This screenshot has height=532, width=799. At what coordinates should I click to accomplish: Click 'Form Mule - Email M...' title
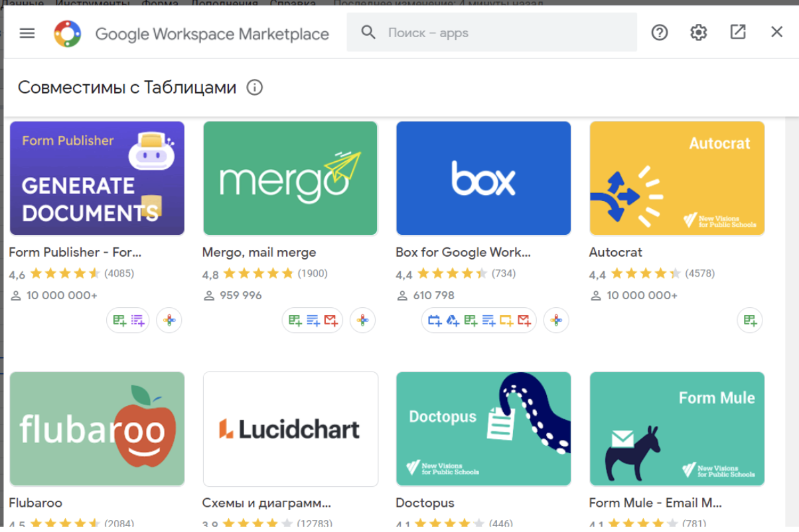click(656, 503)
